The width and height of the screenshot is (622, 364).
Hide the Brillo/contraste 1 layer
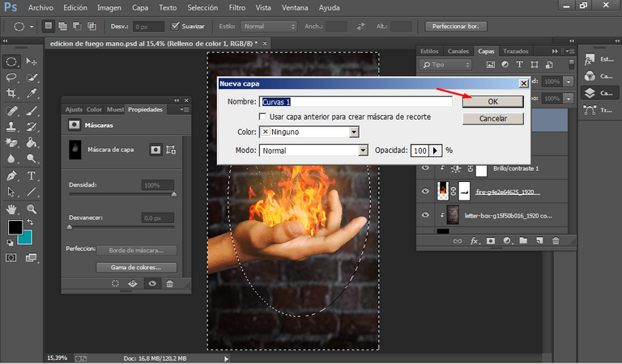tap(425, 168)
